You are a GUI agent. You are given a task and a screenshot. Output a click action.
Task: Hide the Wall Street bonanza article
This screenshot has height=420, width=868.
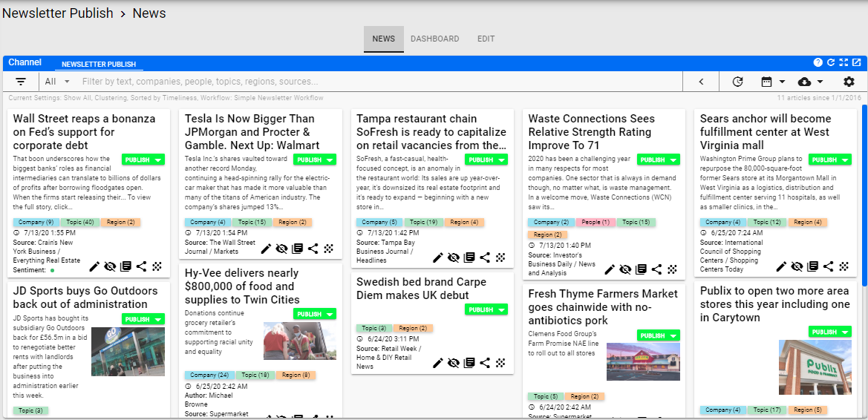tap(110, 266)
